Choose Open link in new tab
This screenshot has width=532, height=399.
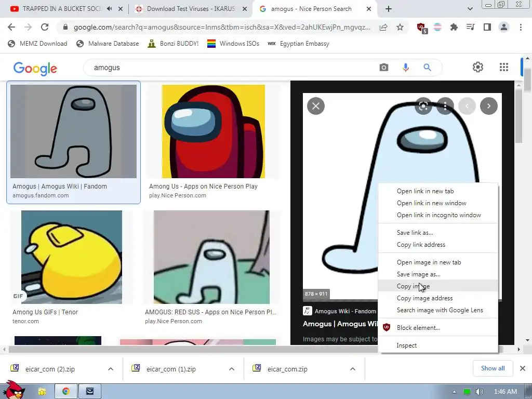[438, 191]
